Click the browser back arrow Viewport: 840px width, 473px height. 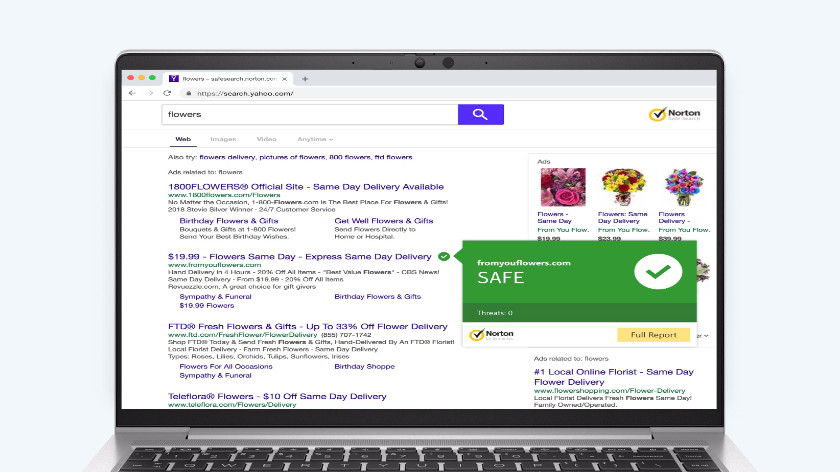[132, 93]
